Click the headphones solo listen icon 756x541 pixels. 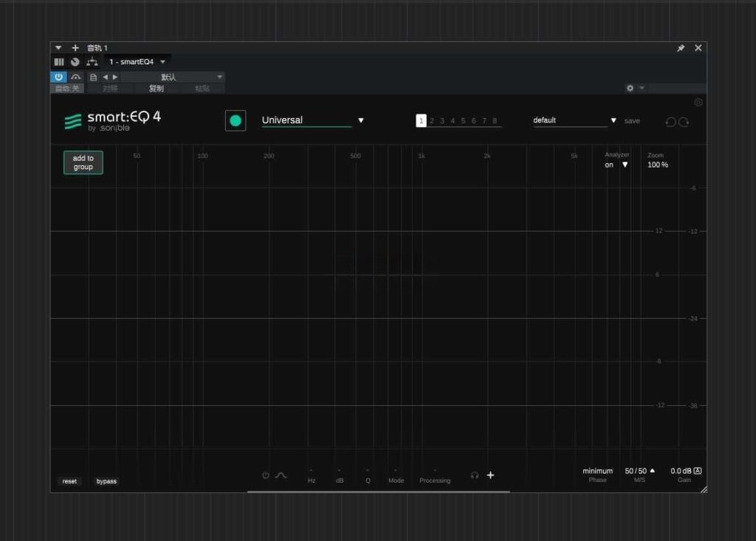tap(475, 475)
